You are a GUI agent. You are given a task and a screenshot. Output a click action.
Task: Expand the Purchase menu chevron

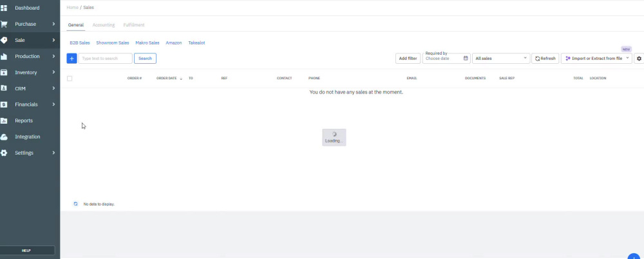pos(54,24)
